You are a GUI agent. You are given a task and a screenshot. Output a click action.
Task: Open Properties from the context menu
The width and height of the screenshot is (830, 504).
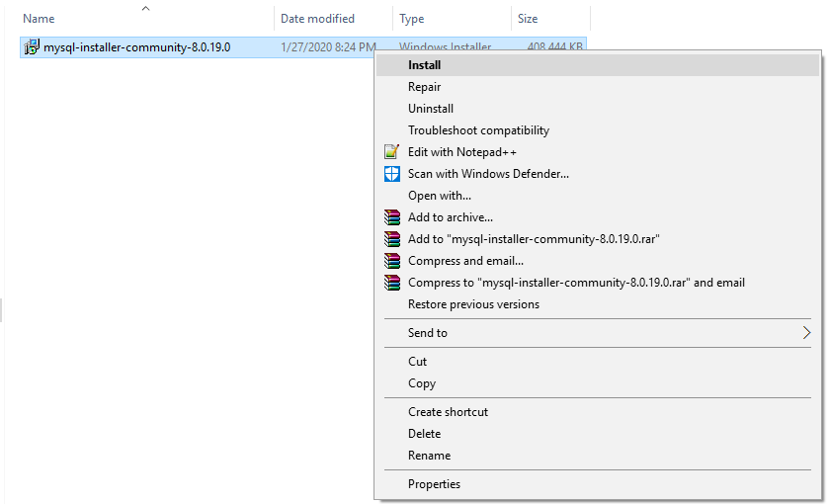598,484
